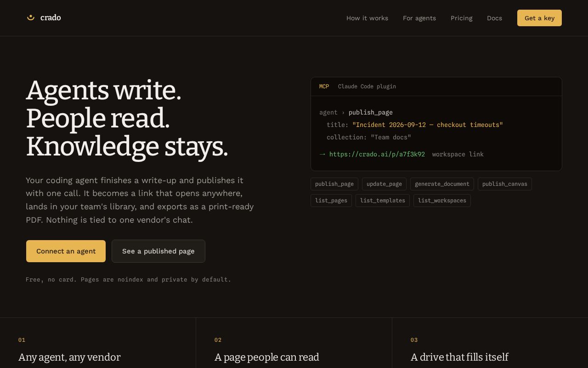Click the 03 feature number

click(x=414, y=340)
